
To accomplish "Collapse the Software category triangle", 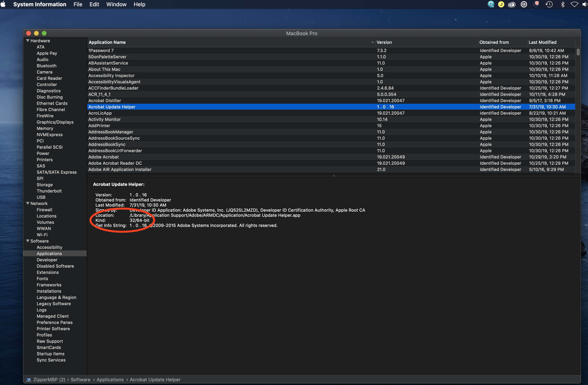I will pyautogui.click(x=28, y=241).
